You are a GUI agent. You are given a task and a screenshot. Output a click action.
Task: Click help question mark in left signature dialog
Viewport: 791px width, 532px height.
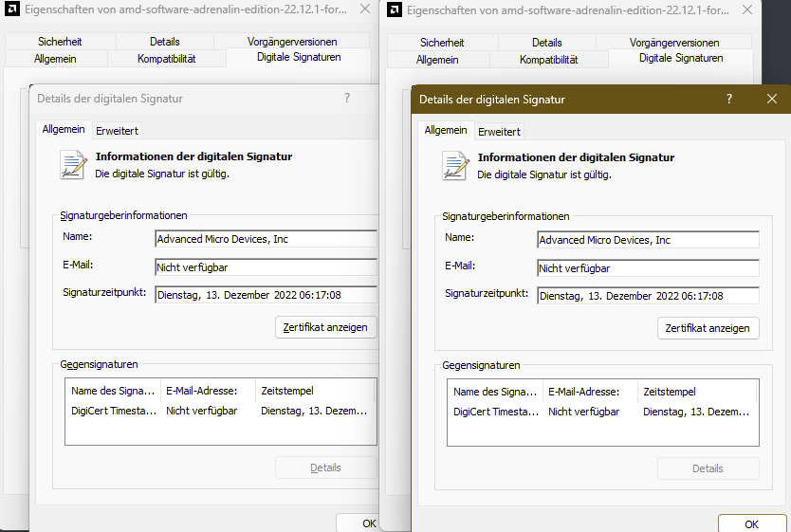pyautogui.click(x=347, y=98)
